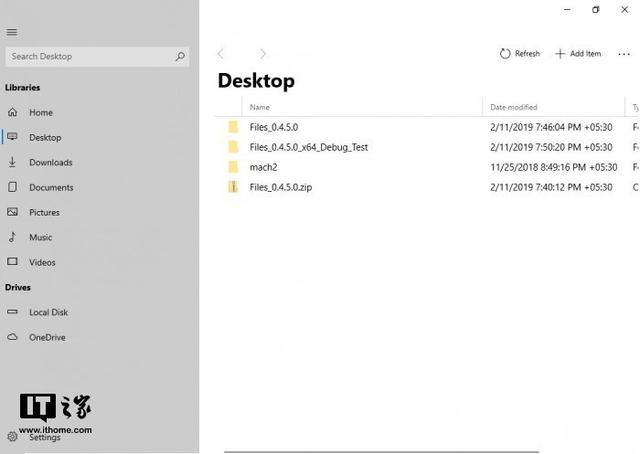This screenshot has height=454, width=640.
Task: Open Pictures library
Action: pos(44,212)
